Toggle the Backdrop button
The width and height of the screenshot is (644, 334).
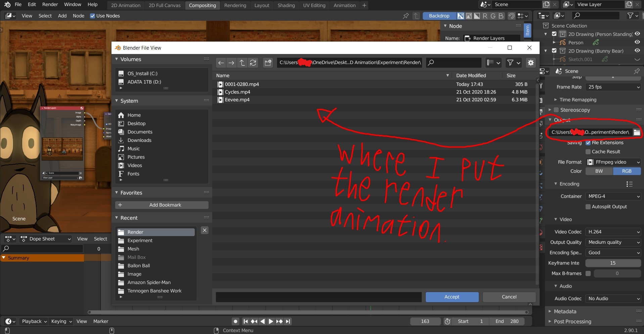439,16
